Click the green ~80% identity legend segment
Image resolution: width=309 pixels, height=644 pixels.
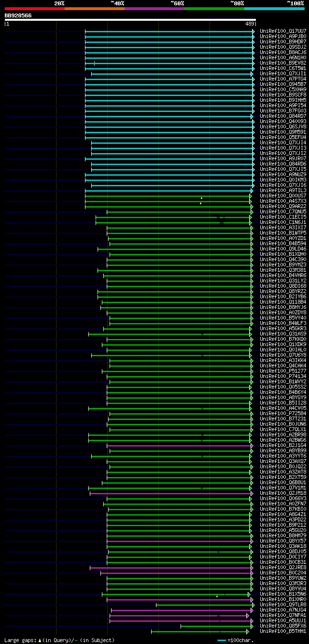pos(214,9)
